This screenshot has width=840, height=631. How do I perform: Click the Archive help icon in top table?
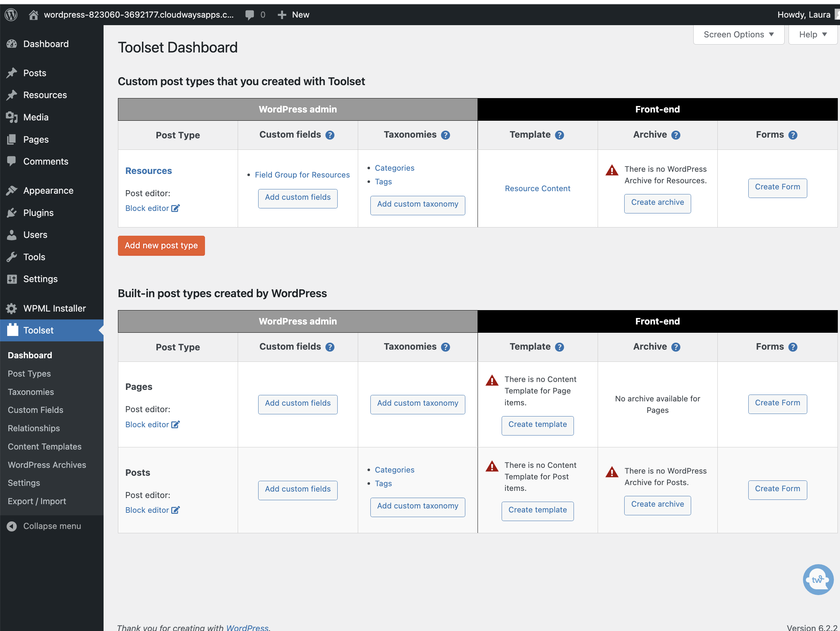[x=676, y=135]
